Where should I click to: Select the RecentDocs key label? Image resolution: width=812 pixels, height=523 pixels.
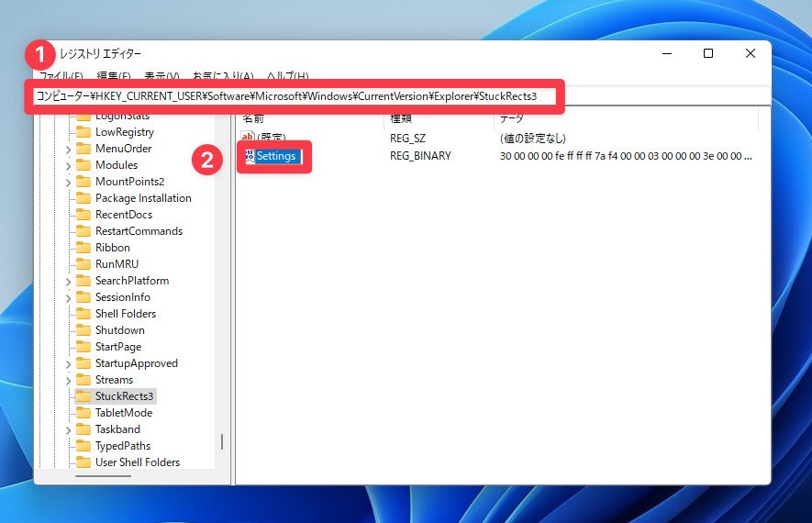click(124, 215)
